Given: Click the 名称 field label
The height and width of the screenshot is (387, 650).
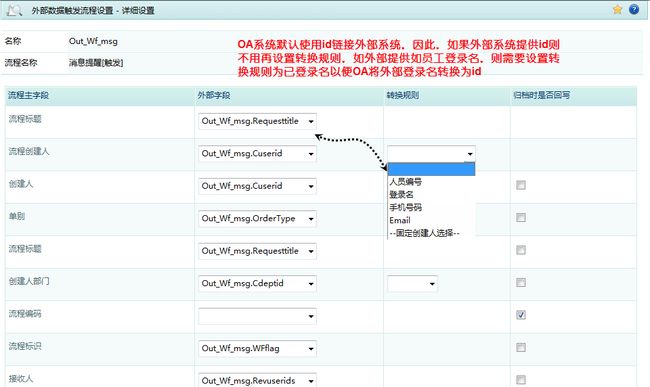Looking at the screenshot, I should tap(13, 41).
